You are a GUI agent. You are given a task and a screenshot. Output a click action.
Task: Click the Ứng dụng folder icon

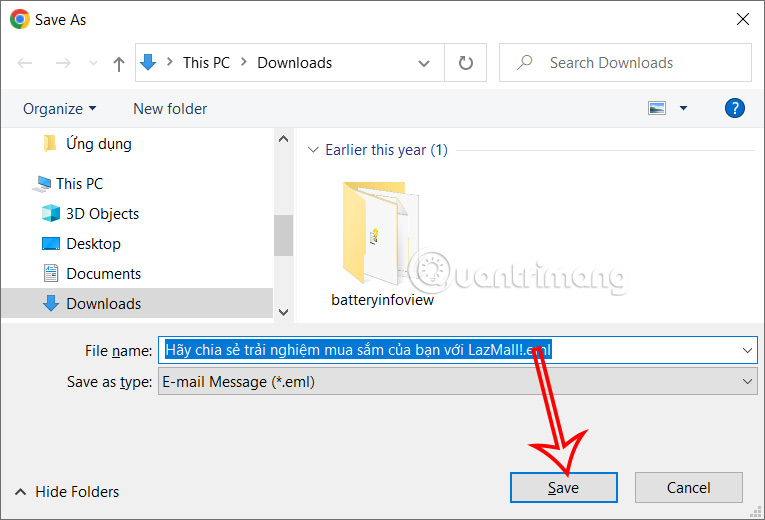[49, 143]
